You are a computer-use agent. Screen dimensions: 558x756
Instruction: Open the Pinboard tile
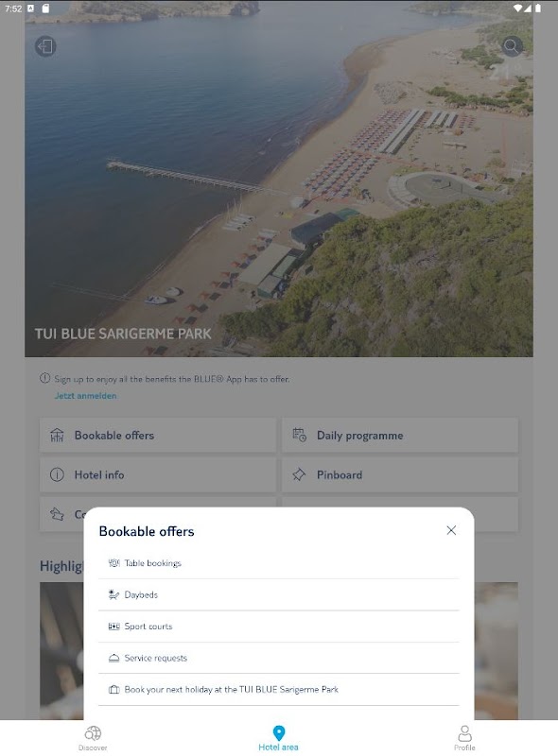coord(400,475)
